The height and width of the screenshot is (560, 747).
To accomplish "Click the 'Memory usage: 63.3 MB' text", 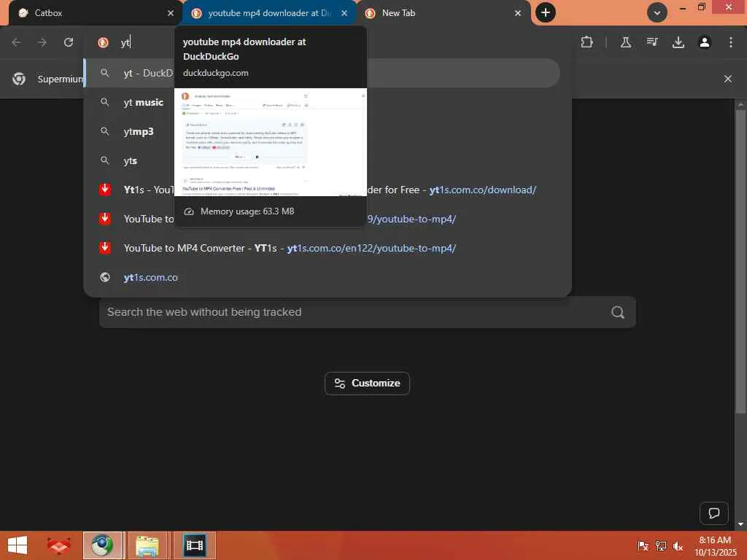I will click(247, 211).
